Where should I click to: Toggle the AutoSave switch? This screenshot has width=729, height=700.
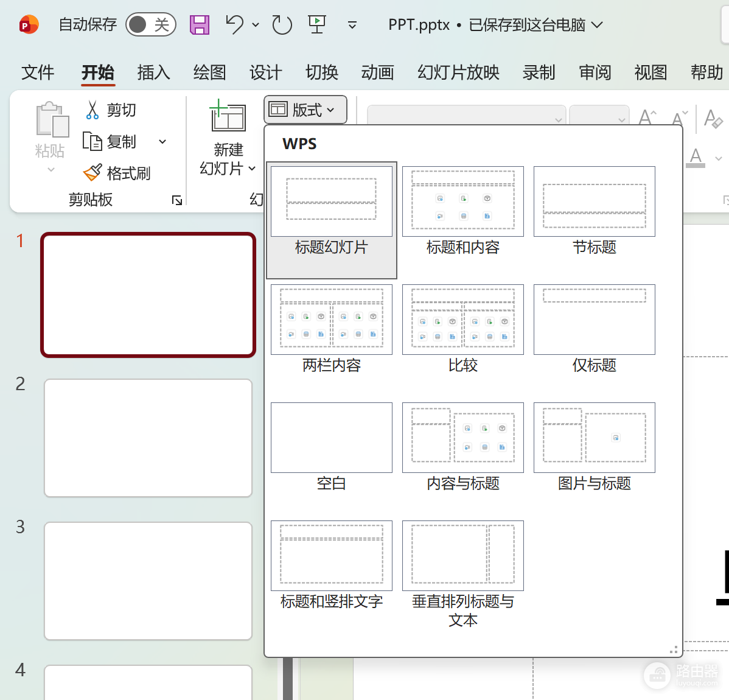point(151,24)
